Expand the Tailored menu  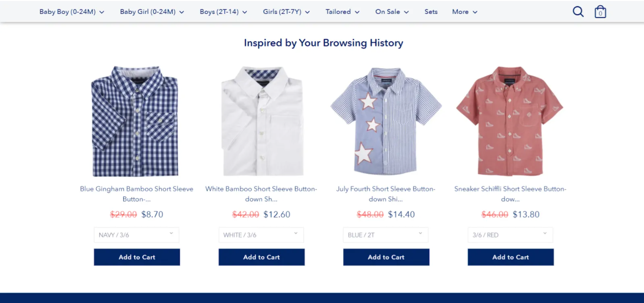coord(342,12)
